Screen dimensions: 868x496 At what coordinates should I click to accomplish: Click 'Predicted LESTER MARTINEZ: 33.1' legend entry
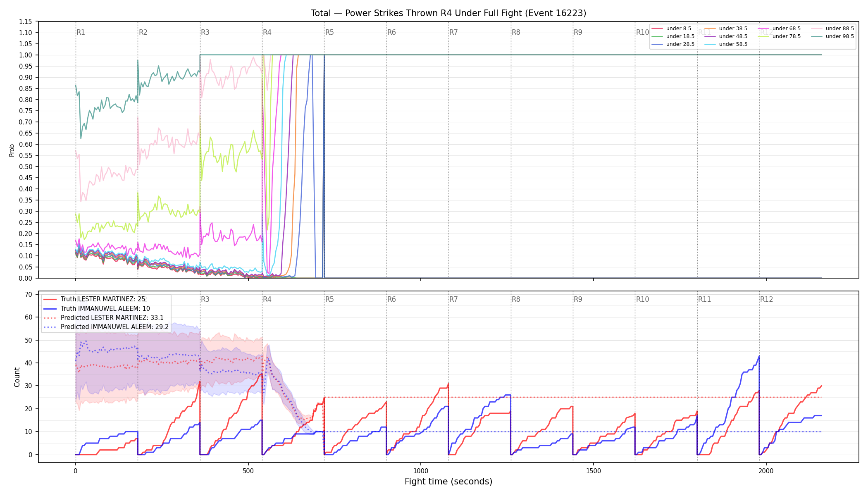point(112,318)
